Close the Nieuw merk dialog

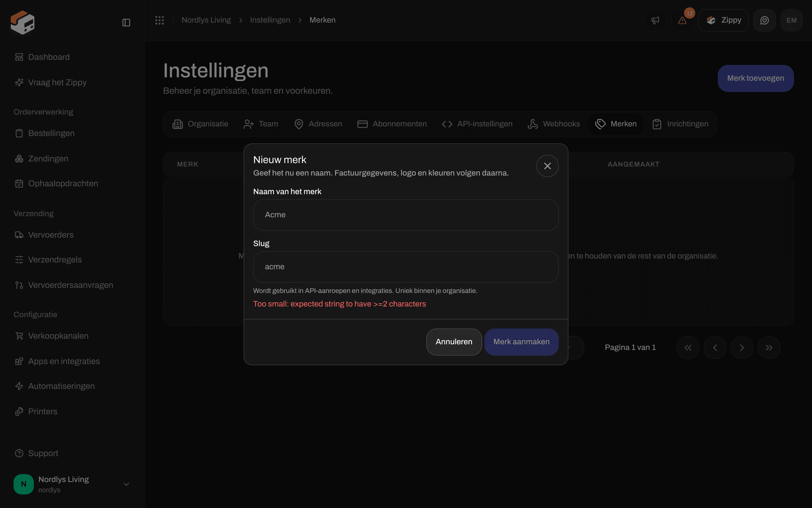coord(547,166)
